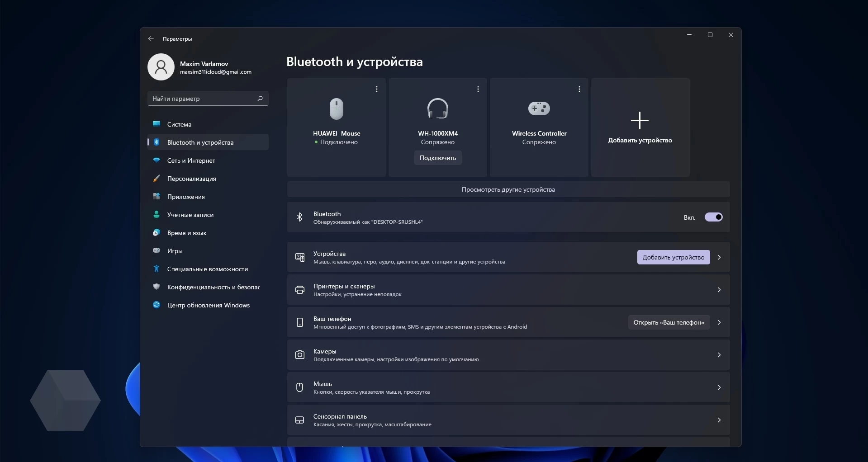Click the Bluetooth symbol in Bluetooth row
This screenshot has width=868, height=462.
[x=299, y=217]
